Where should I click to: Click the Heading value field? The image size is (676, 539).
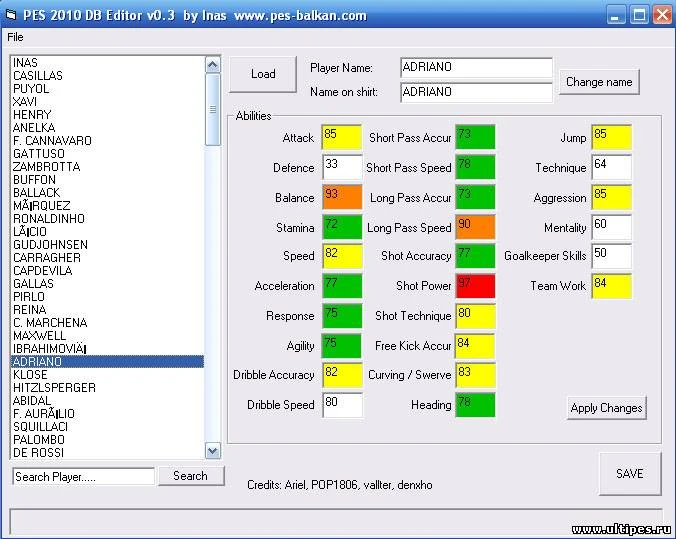point(475,405)
